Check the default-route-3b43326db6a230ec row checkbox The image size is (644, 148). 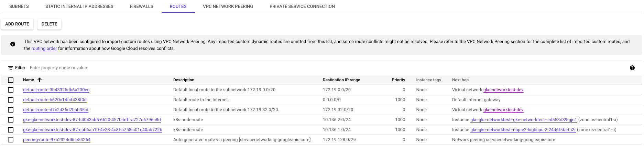click(x=11, y=90)
